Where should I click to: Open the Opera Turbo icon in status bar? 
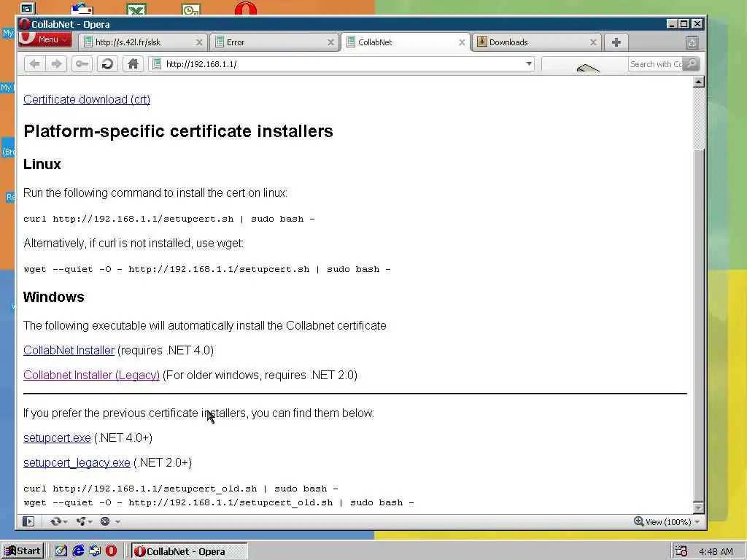click(105, 522)
